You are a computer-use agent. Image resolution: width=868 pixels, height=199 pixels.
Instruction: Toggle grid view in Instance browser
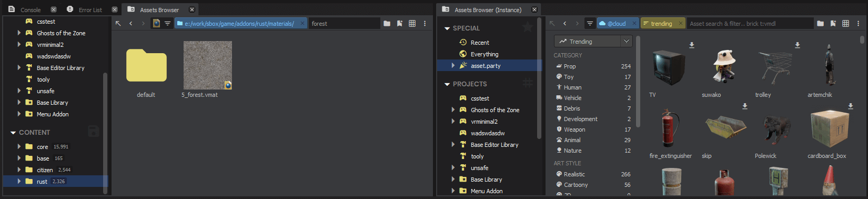point(846,23)
